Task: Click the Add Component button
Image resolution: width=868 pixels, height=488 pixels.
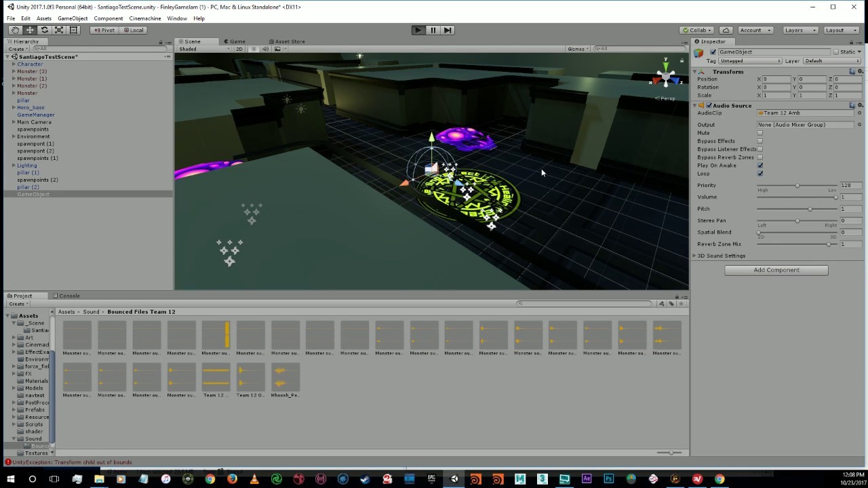Action: [776, 270]
